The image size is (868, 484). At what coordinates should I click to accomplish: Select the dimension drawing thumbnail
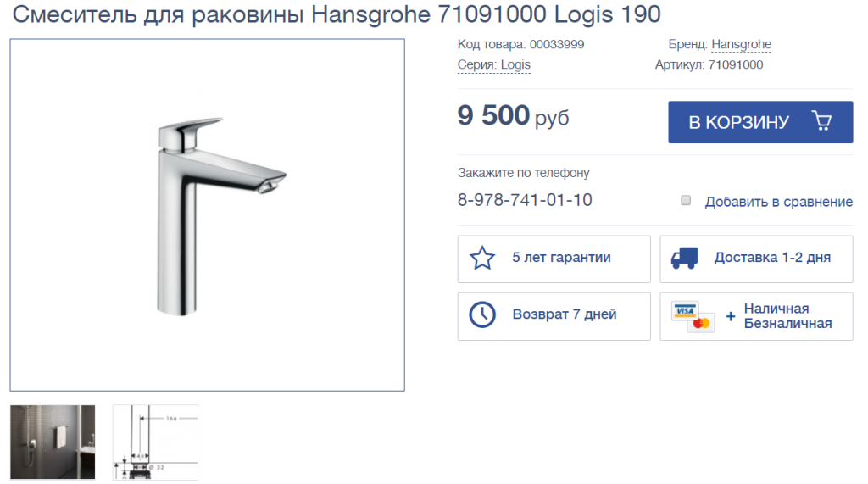click(156, 442)
